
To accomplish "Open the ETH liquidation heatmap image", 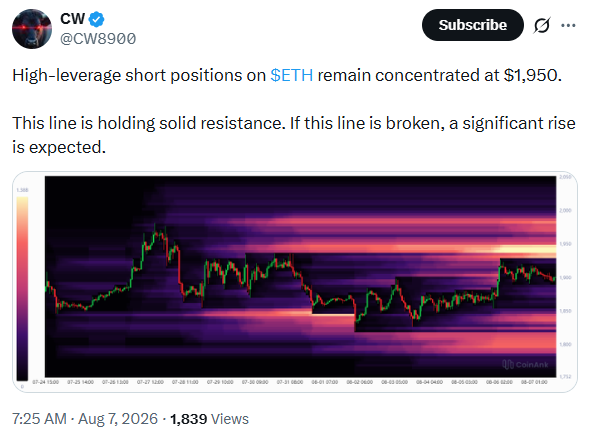I will [295, 282].
